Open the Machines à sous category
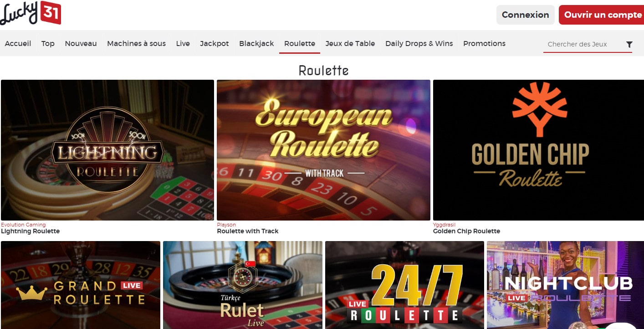The height and width of the screenshot is (329, 644). click(136, 44)
